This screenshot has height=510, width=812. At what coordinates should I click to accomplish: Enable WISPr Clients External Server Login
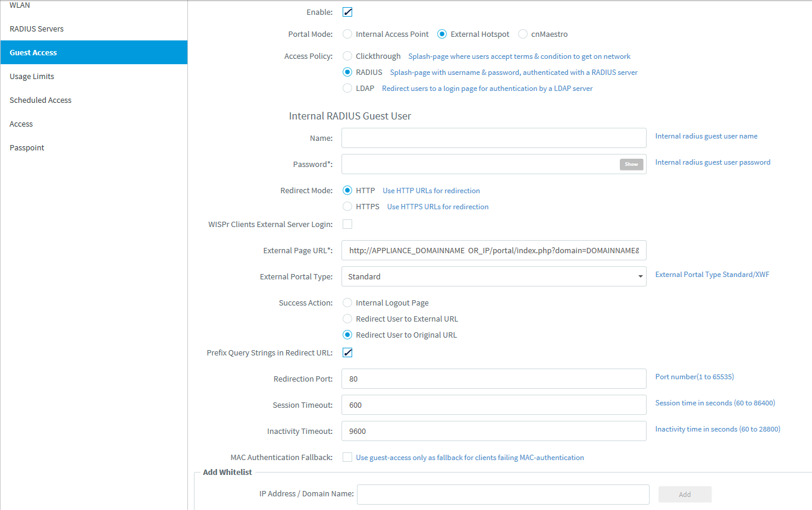347,224
